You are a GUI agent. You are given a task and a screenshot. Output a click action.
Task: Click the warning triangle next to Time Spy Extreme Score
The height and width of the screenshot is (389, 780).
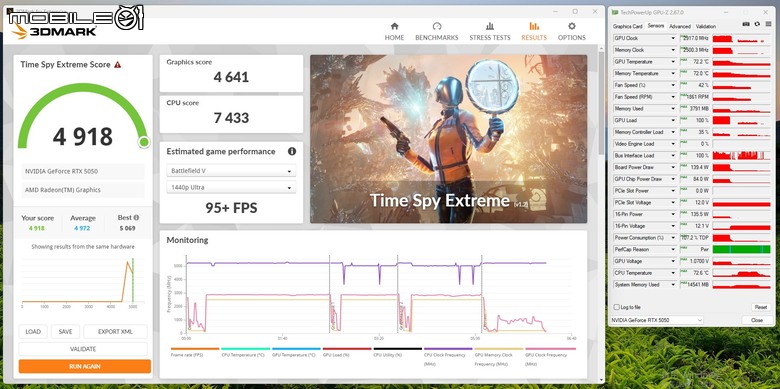(117, 65)
